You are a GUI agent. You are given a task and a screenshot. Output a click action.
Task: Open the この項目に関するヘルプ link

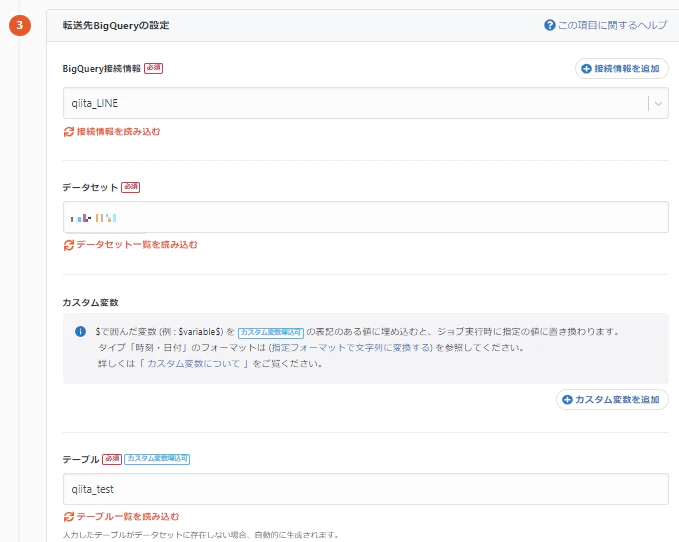pyautogui.click(x=612, y=25)
